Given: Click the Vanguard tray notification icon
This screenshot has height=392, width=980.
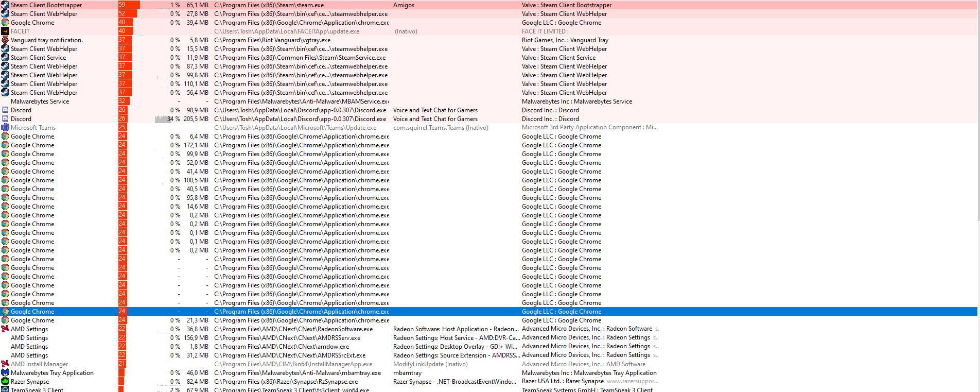Looking at the screenshot, I should point(5,40).
